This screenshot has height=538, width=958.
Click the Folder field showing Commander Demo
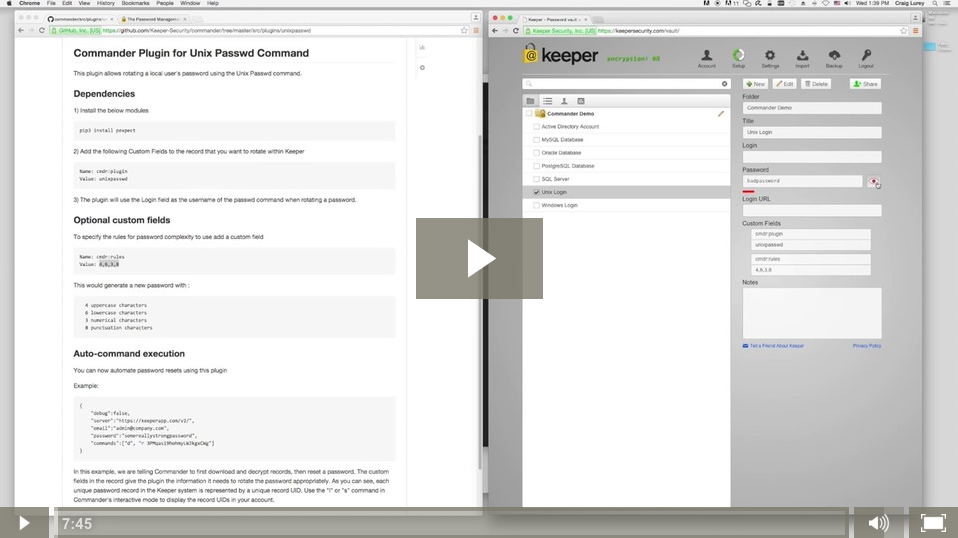(x=812, y=107)
